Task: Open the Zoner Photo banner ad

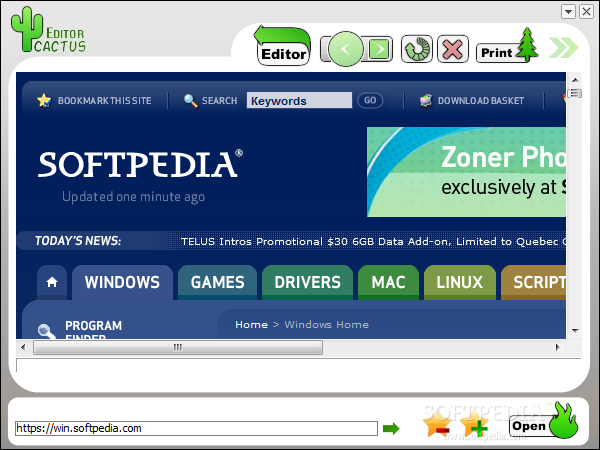Action: tap(466, 172)
